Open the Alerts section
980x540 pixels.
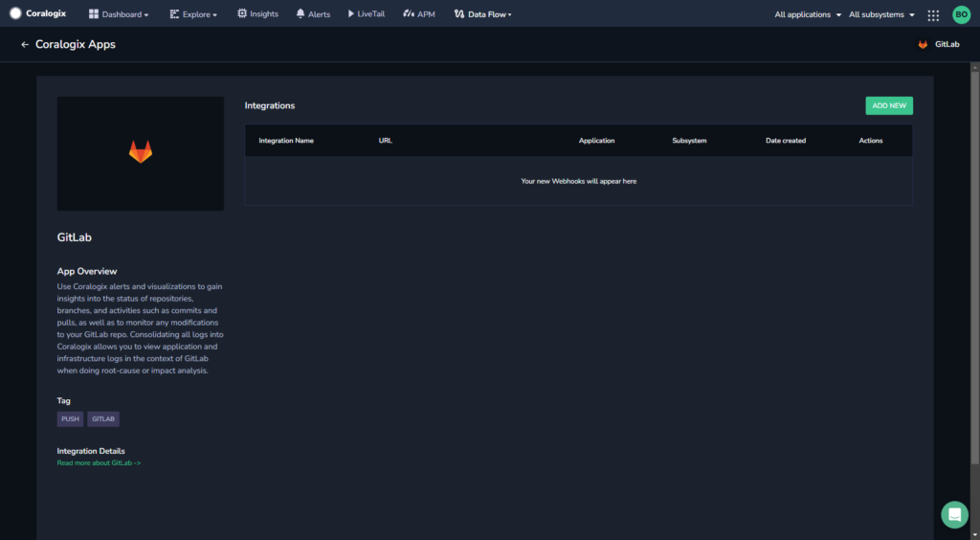pos(313,13)
